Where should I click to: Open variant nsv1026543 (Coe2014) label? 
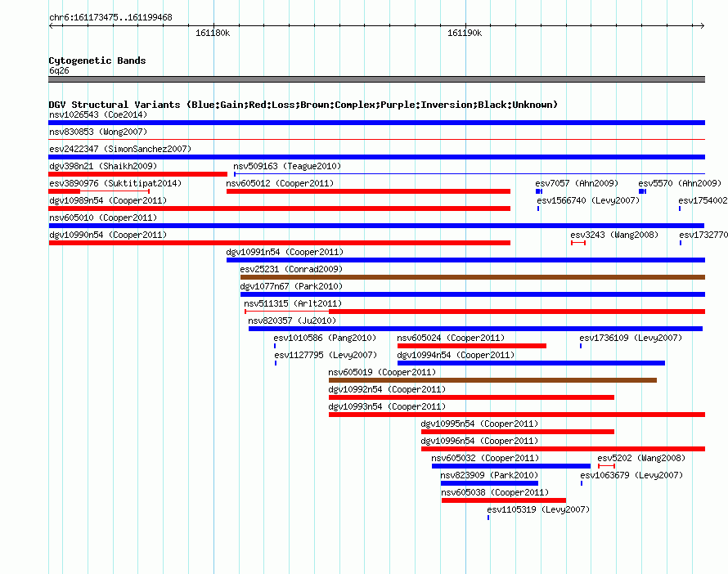[x=98, y=114]
